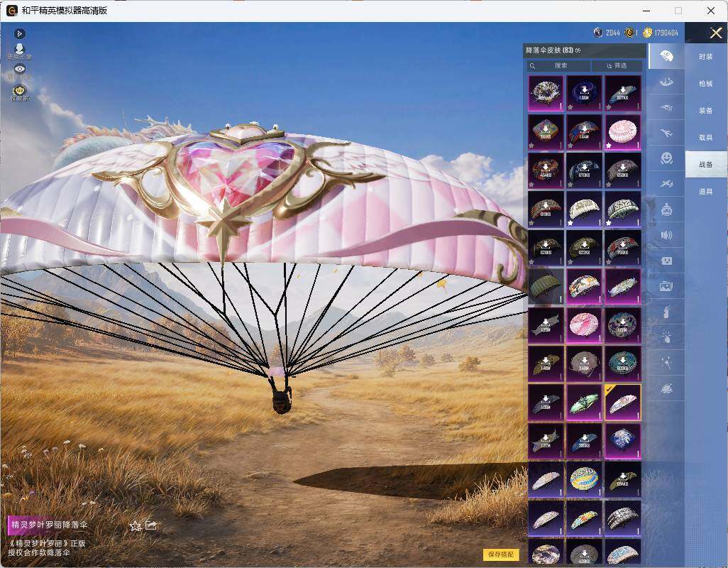Viewport: 728px width, 568px height.
Task: Select the yellow and blue striped round parachute
Action: (584, 479)
